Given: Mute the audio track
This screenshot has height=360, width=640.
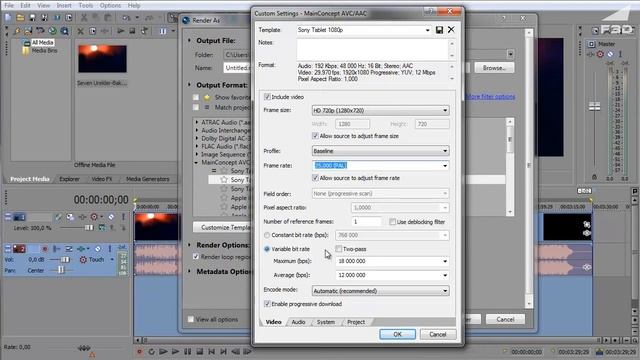Looking at the screenshot, I should click(98, 249).
